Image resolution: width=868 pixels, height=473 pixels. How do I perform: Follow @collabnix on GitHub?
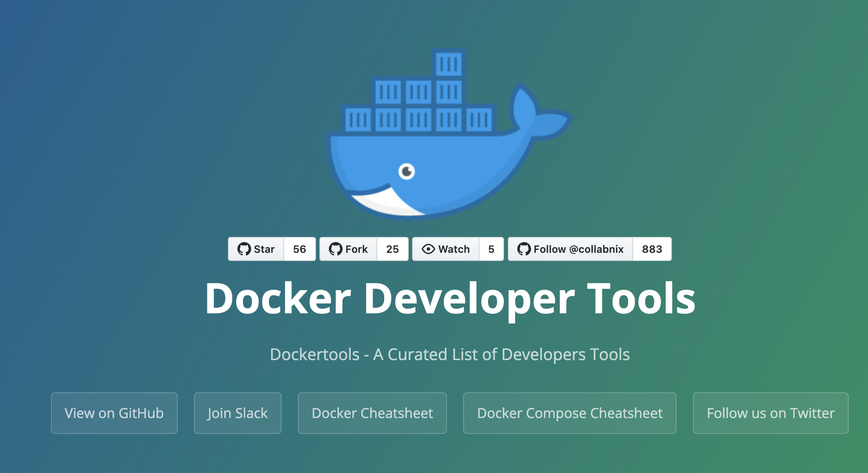[x=571, y=249]
